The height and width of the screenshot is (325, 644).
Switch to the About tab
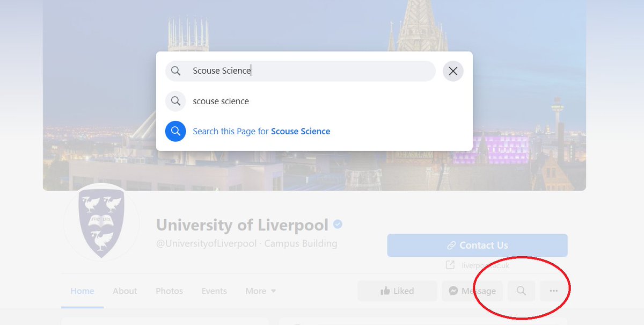(x=125, y=291)
